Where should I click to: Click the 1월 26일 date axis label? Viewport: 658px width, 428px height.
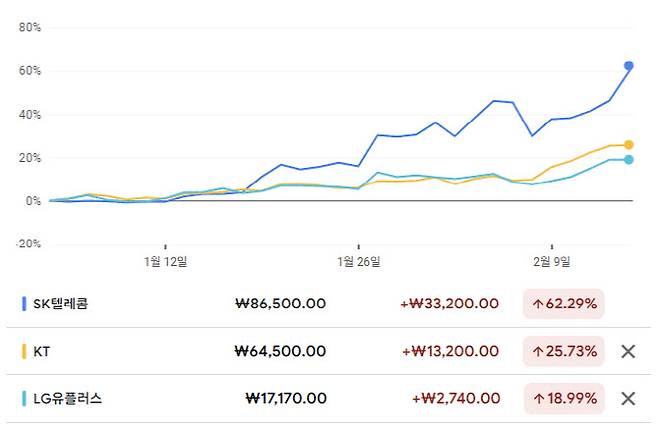[x=359, y=261]
